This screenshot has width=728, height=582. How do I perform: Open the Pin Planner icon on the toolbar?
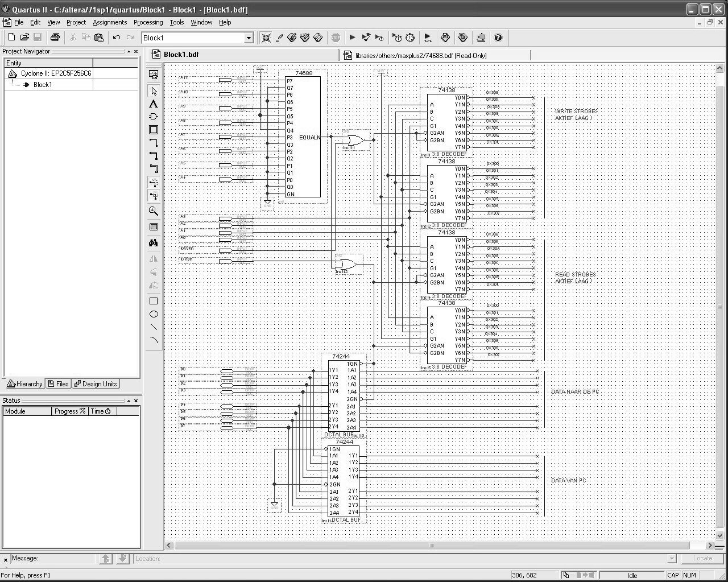point(464,38)
